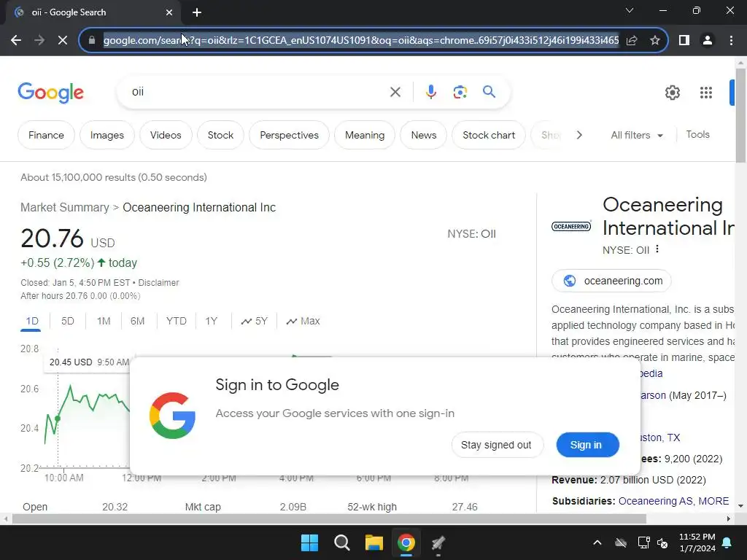Open search Tools
Viewport: 747px width, 560px height.
(x=697, y=135)
